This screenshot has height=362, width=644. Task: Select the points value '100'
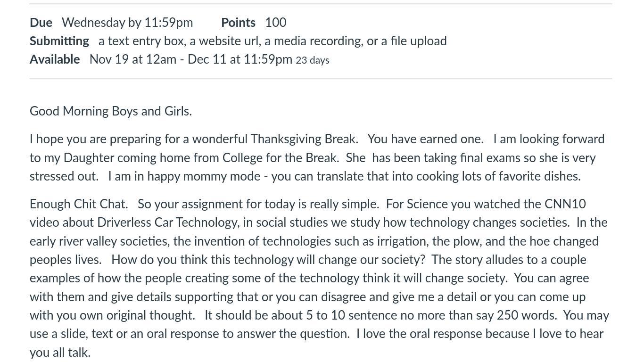[276, 23]
